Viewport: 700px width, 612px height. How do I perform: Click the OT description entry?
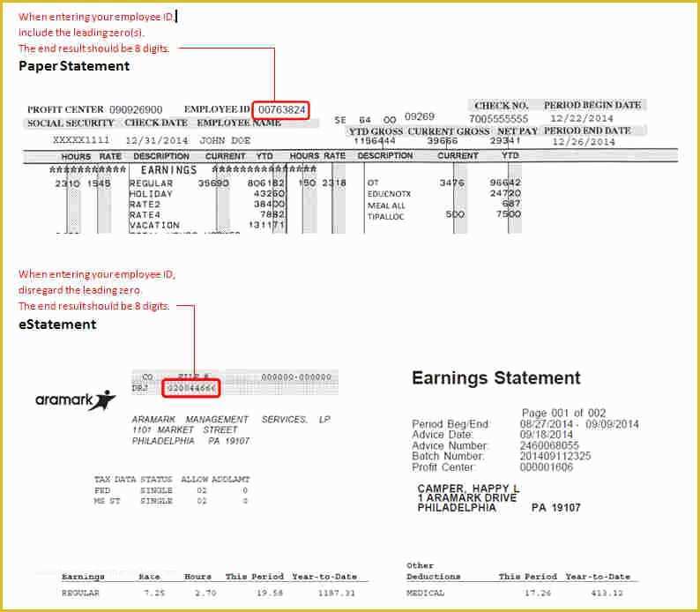(373, 183)
